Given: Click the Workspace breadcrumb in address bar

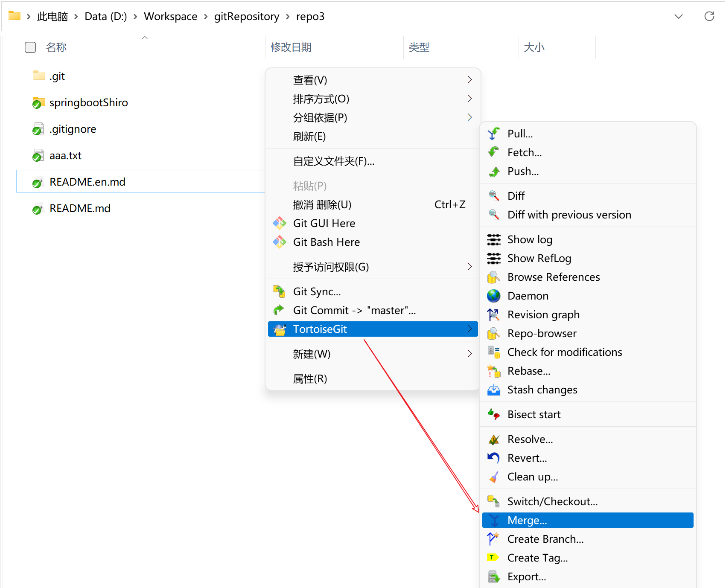Looking at the screenshot, I should pos(170,17).
